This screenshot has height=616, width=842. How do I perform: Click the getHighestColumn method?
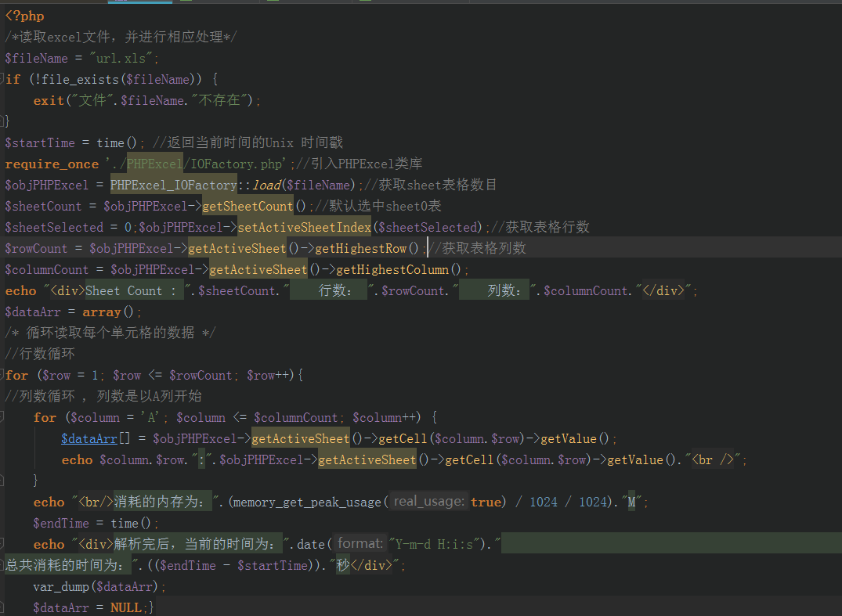point(392,270)
